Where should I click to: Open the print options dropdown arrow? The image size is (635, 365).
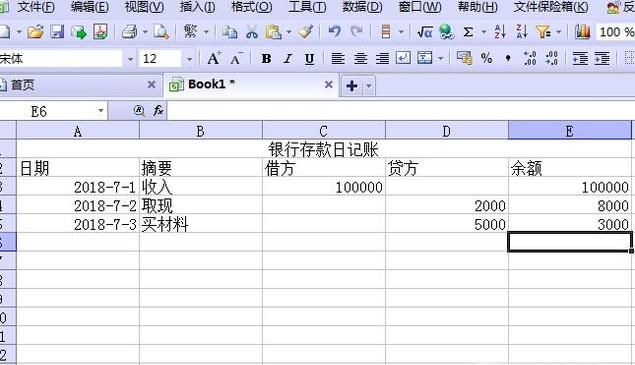click(145, 32)
